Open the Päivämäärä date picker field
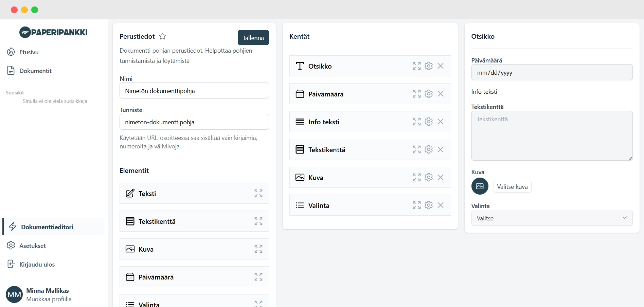The height and width of the screenshot is (307, 644). (552, 72)
